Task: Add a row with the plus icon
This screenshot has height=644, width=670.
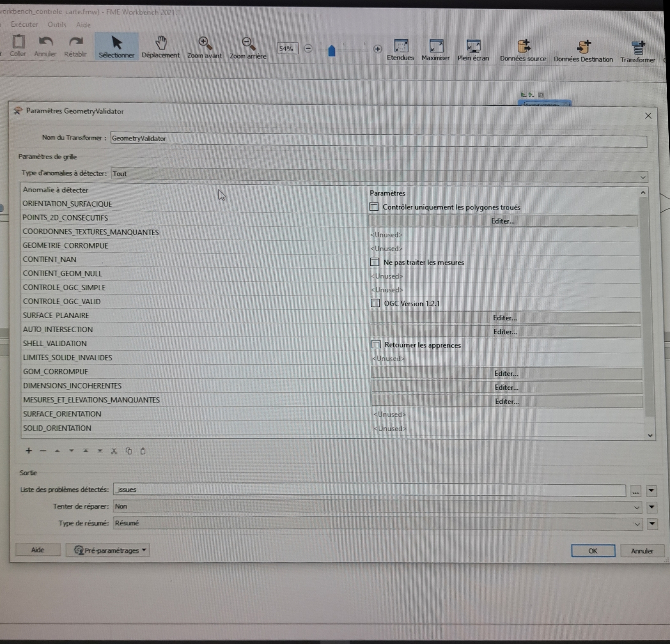Action: [x=29, y=451]
